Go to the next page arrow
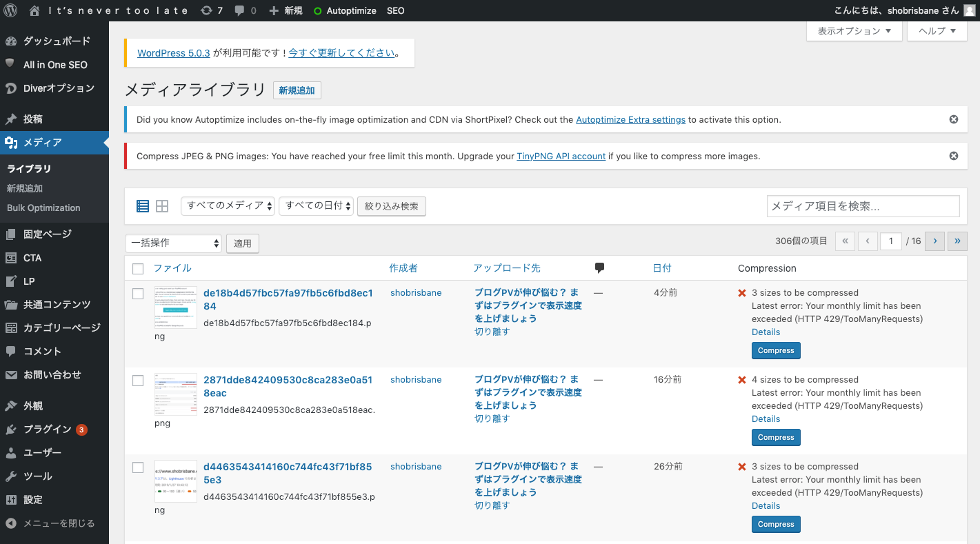980x544 pixels. (x=934, y=241)
